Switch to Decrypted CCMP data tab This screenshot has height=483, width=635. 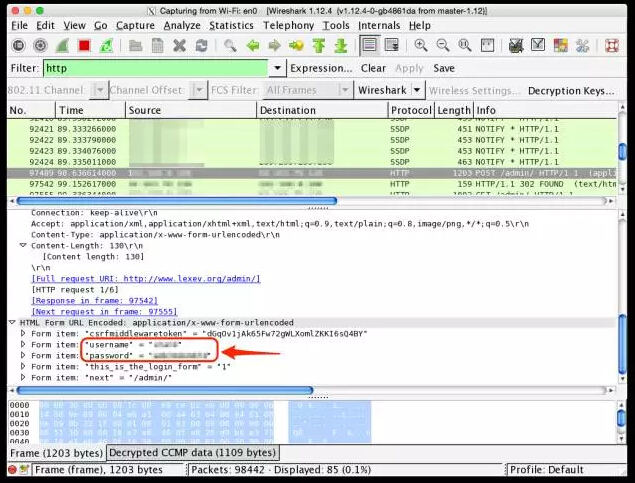tap(192, 452)
